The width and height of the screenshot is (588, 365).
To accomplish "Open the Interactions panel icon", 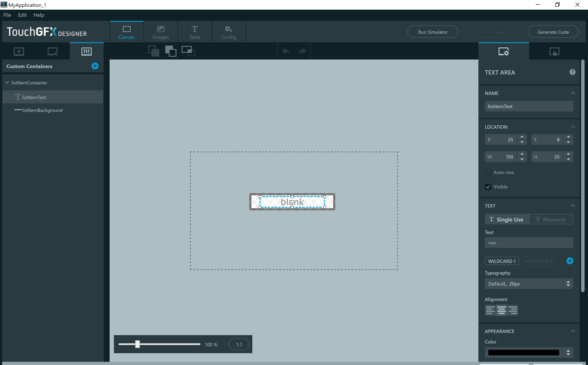I will [x=554, y=52].
